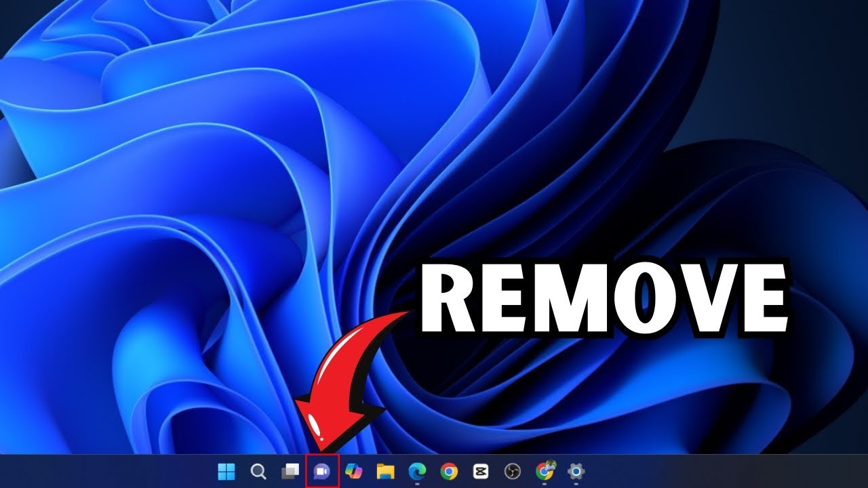This screenshot has height=488, width=868.
Task: Open the Settings gear in the taskbar
Action: (576, 471)
